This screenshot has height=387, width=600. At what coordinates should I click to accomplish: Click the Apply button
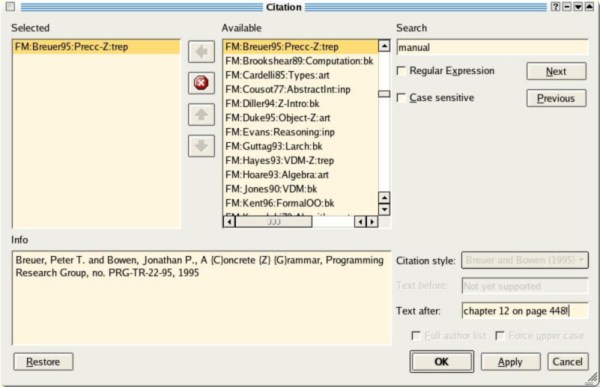510,362
